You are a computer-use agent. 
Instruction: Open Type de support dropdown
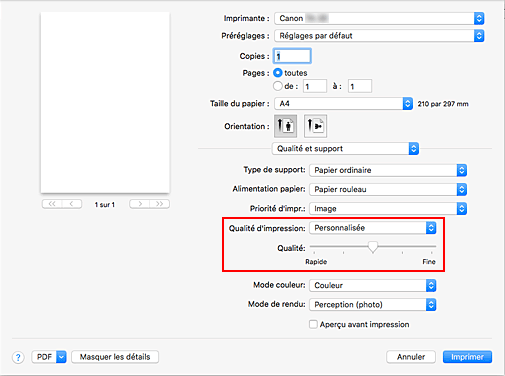click(x=388, y=170)
